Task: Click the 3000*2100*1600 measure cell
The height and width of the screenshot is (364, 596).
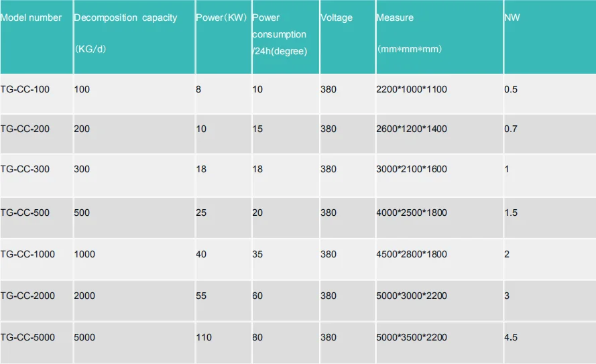Action: click(412, 169)
